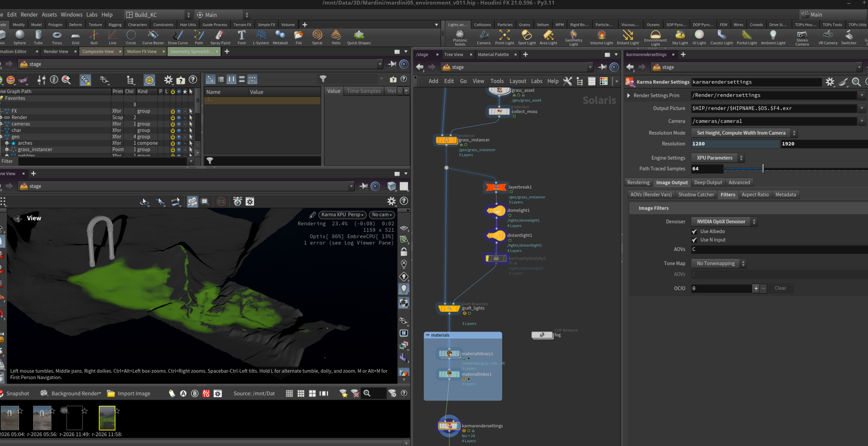
Task: Click the Environment Light shelf tool
Action: [655, 37]
